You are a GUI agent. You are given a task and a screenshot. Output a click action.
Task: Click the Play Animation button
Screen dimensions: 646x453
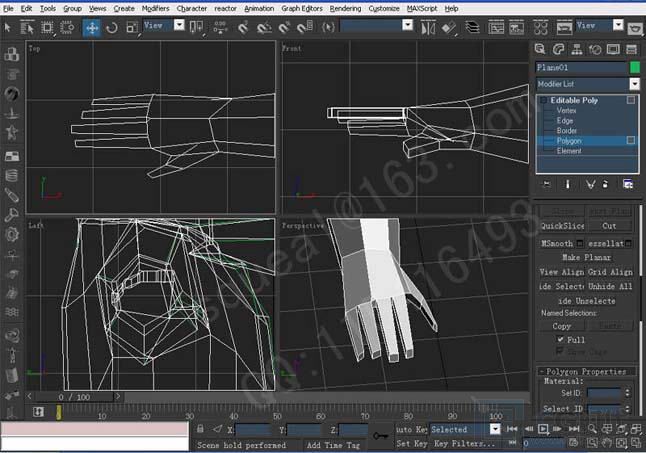(x=543, y=429)
